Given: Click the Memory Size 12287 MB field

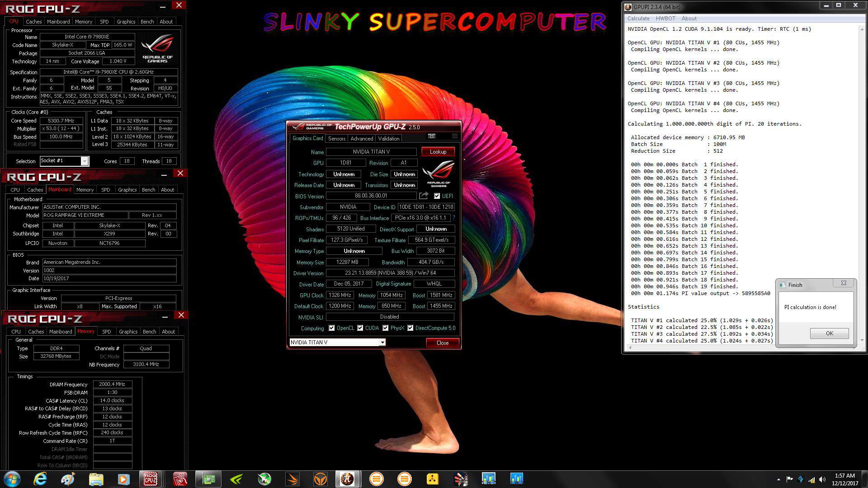Looking at the screenshot, I should 347,262.
